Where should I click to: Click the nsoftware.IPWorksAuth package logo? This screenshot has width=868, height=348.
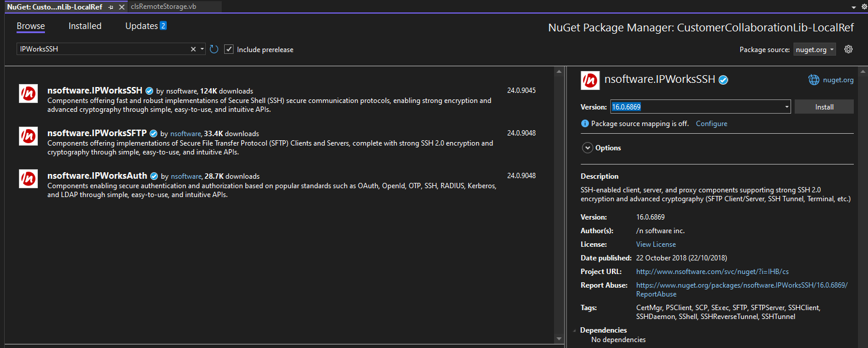click(28, 179)
